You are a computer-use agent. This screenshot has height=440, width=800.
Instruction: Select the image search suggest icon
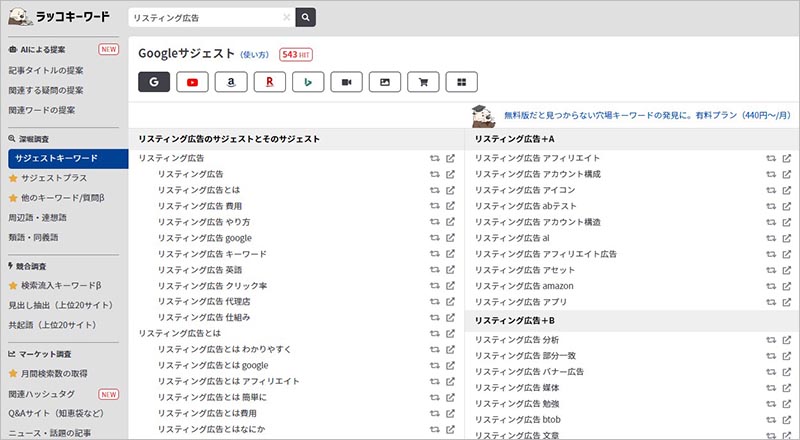(x=385, y=83)
